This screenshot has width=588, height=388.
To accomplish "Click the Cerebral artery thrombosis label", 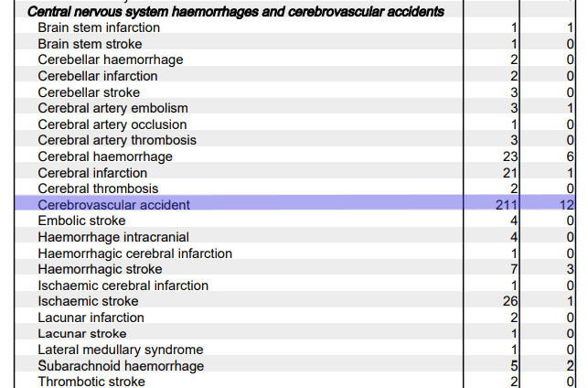I will (117, 140).
